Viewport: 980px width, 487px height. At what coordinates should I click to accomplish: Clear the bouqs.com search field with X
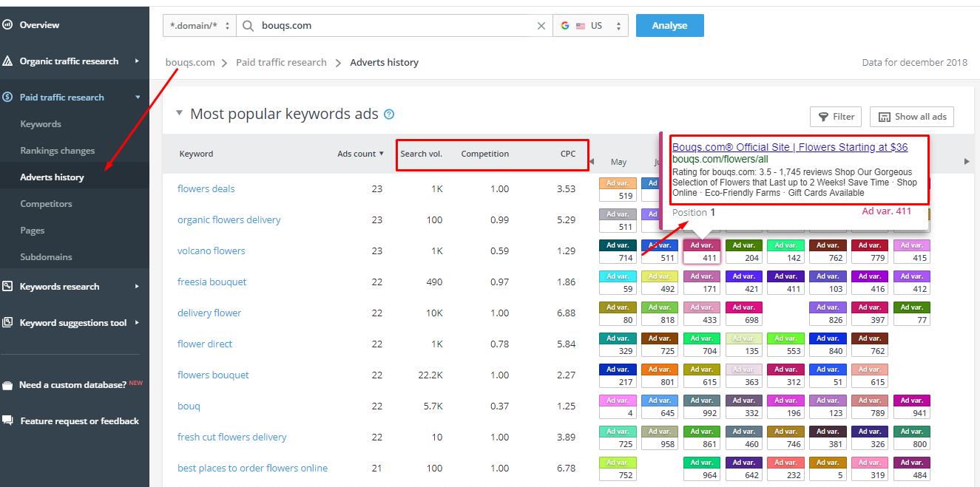[x=541, y=26]
